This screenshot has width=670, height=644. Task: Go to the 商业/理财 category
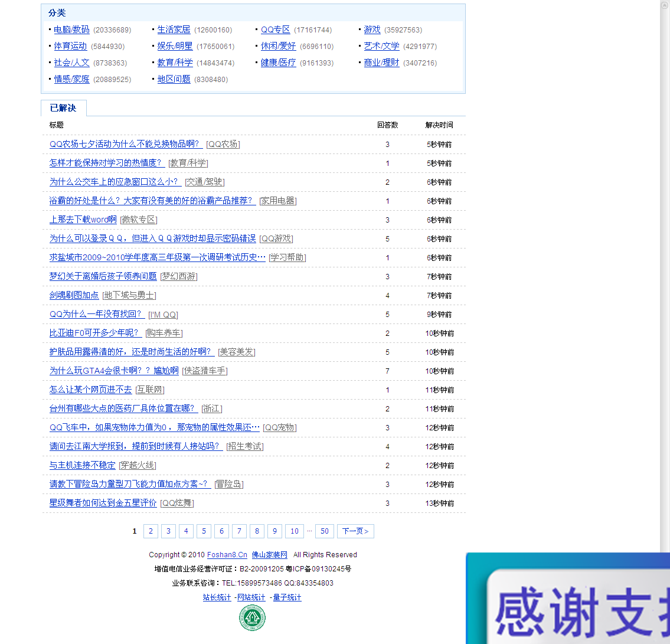click(x=382, y=63)
